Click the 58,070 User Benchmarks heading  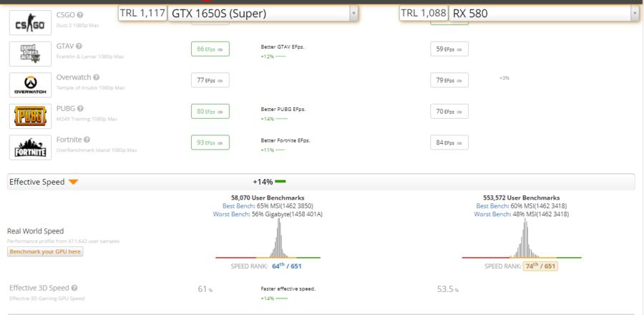(268, 198)
